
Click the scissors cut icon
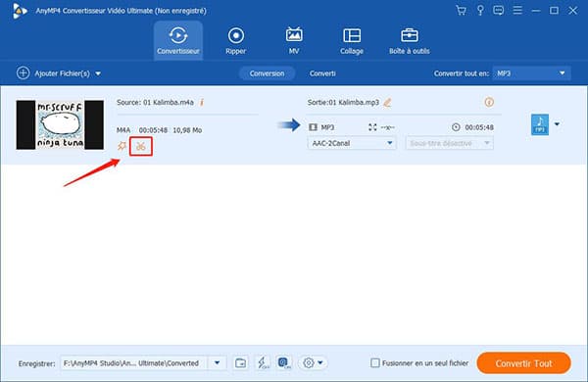coord(140,146)
